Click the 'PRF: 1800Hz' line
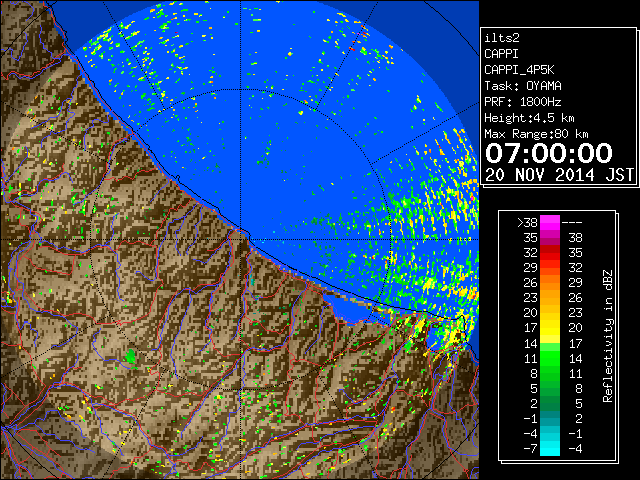The width and height of the screenshot is (640, 480). [x=523, y=102]
